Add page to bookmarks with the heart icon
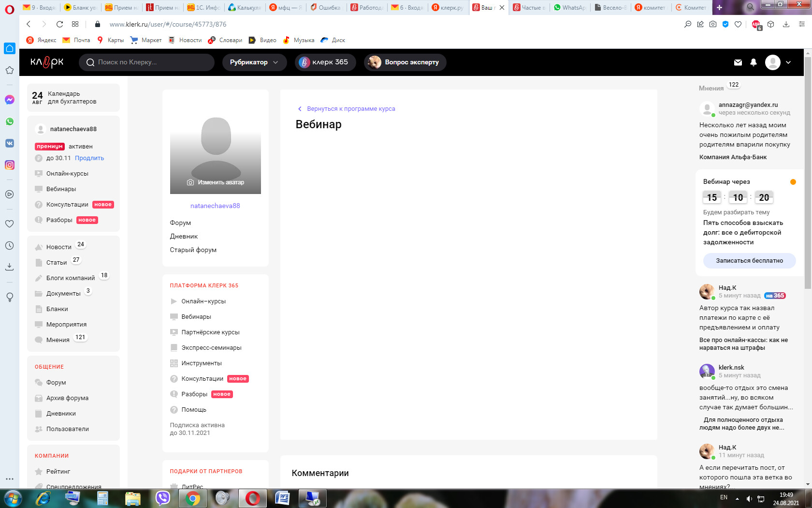Screen dimensions: 812x508 click(738, 24)
